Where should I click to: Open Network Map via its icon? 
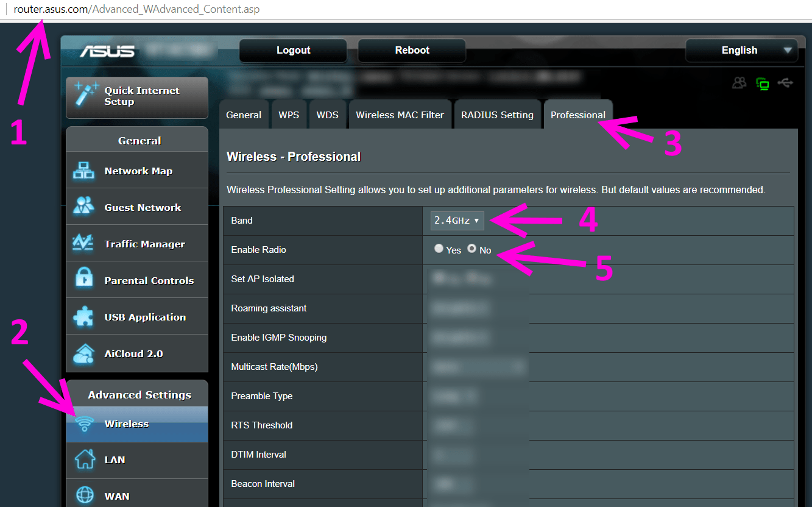(x=83, y=171)
